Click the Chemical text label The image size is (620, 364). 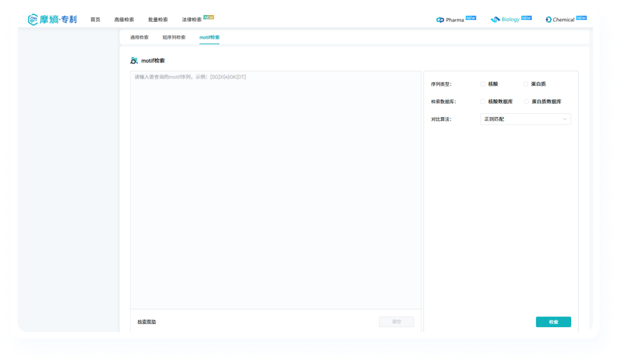(x=564, y=20)
